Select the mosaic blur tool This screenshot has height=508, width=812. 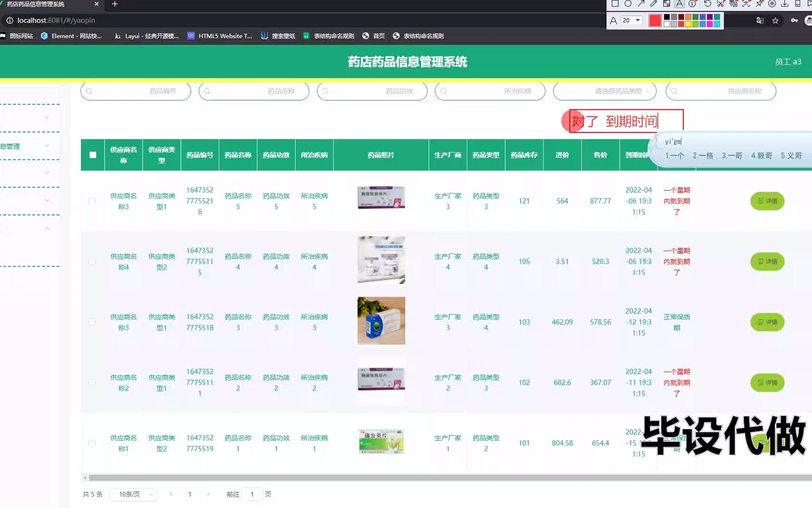[667, 4]
